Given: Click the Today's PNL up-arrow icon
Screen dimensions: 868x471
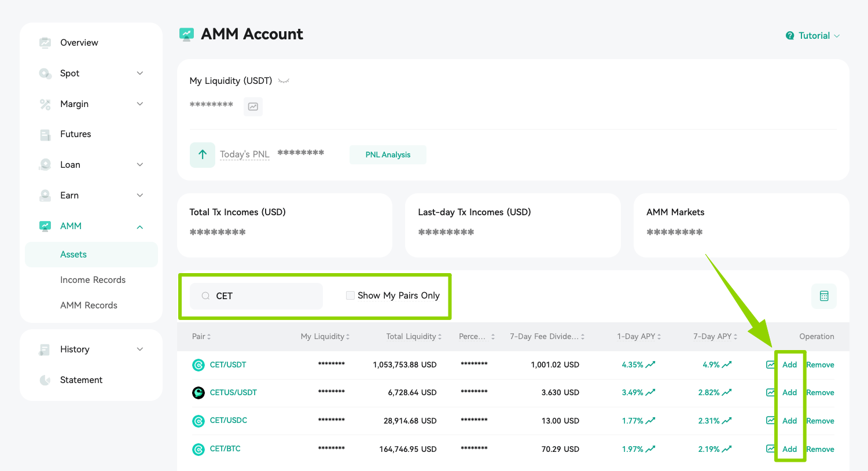Looking at the screenshot, I should (203, 154).
